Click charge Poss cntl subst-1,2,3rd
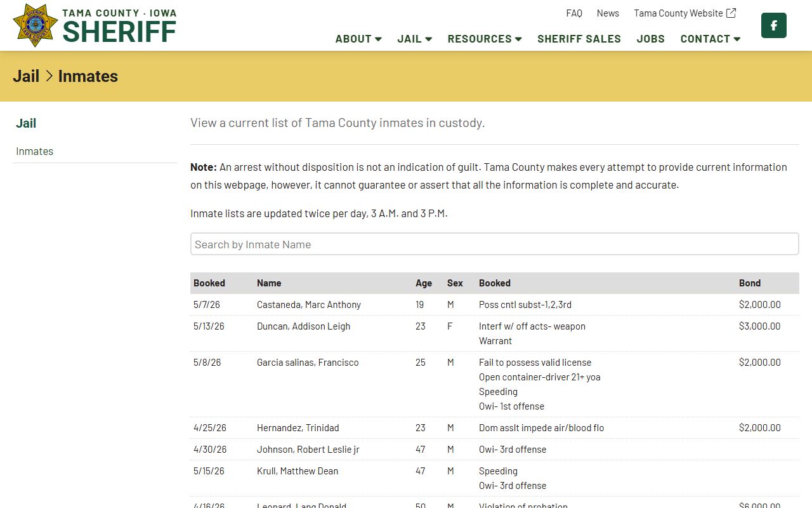 (x=525, y=305)
